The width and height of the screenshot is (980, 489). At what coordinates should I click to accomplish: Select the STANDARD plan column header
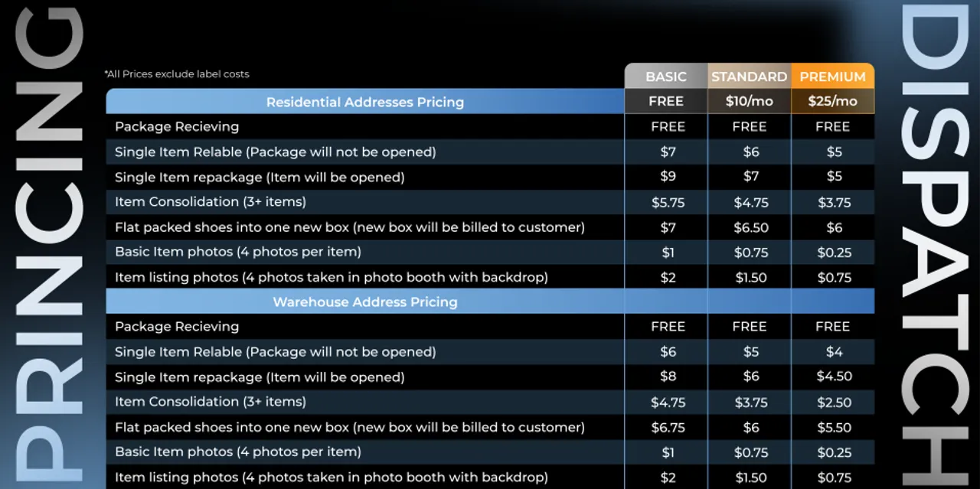tap(750, 77)
